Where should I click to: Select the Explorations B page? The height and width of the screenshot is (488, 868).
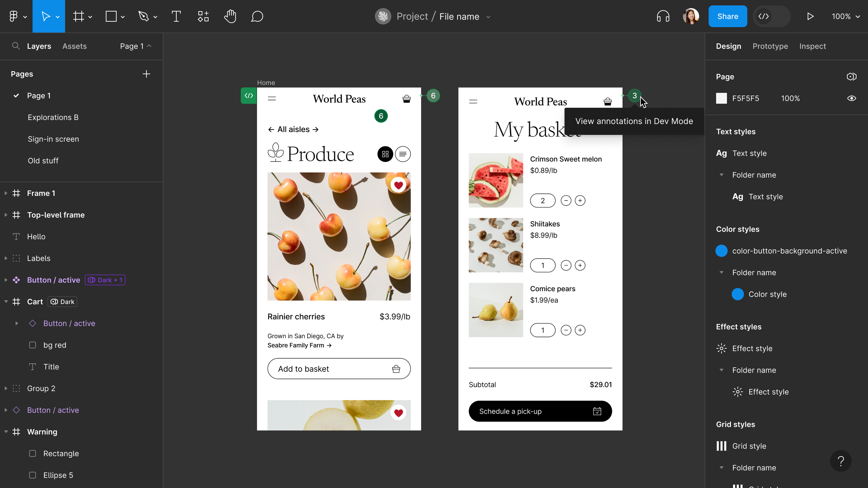coord(53,117)
